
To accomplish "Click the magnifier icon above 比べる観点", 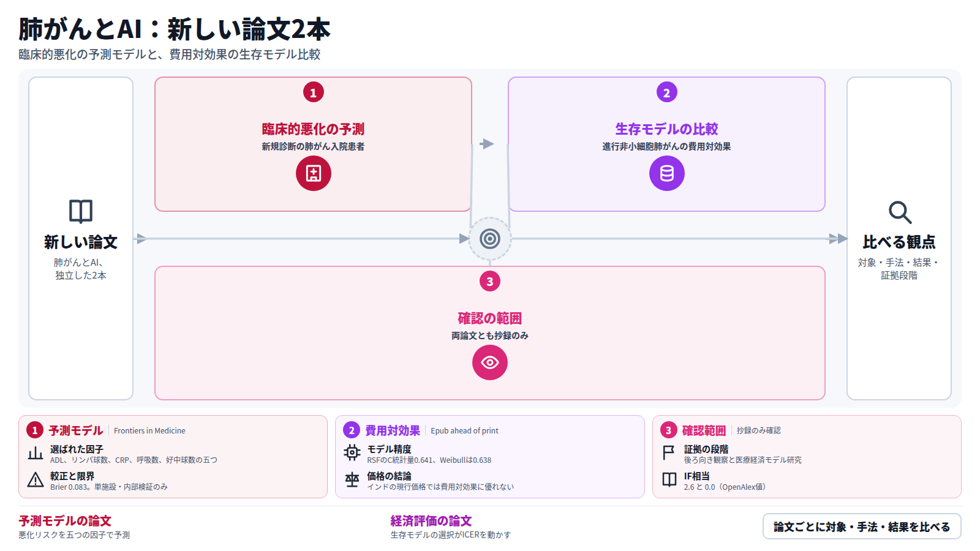I will point(899,212).
